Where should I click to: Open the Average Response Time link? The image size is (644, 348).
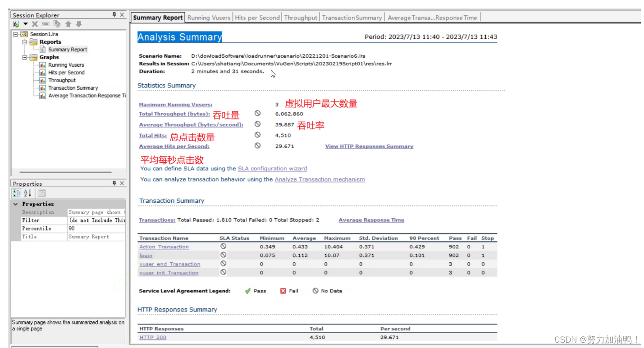[x=371, y=220]
